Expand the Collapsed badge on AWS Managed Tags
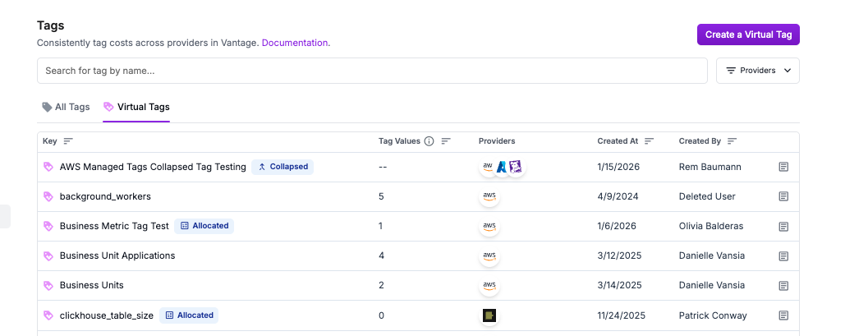This screenshot has width=868, height=336. [282, 167]
